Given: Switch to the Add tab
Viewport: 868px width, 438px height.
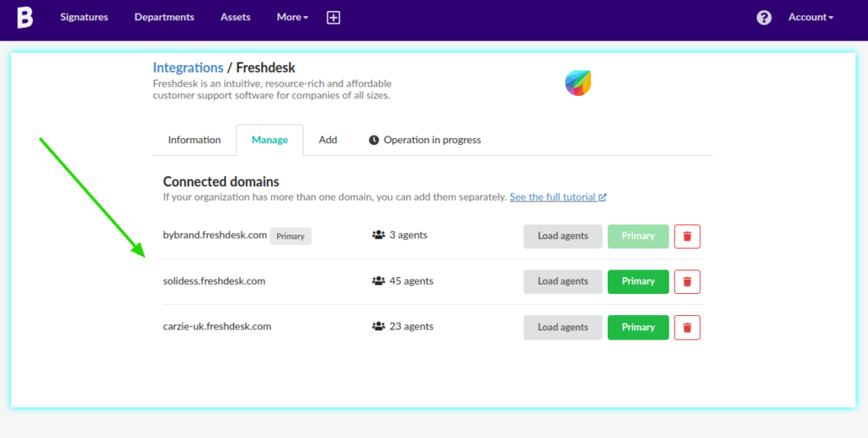Looking at the screenshot, I should pyautogui.click(x=328, y=140).
